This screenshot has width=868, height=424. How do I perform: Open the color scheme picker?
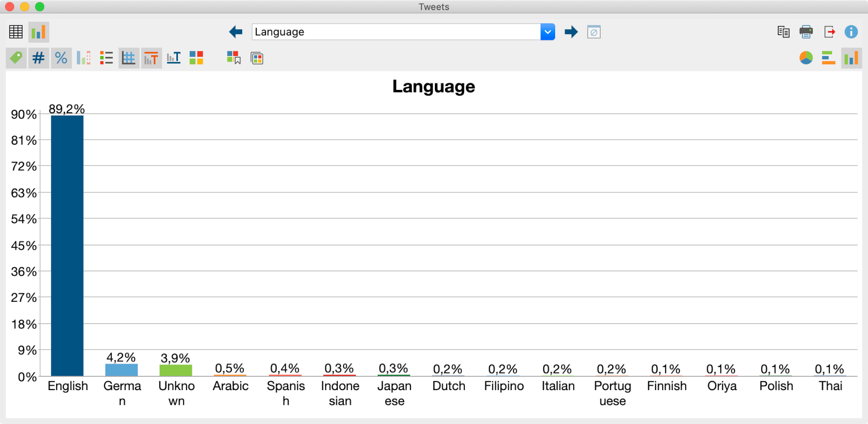pos(196,57)
